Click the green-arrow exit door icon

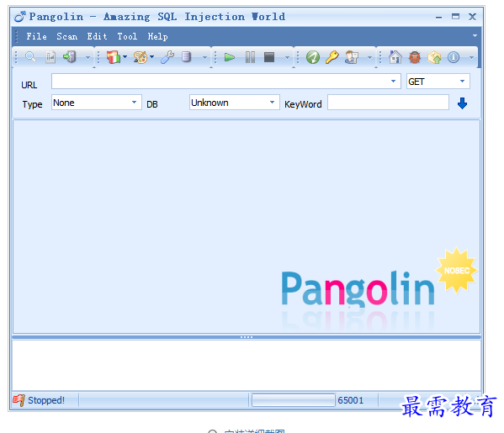(70, 57)
